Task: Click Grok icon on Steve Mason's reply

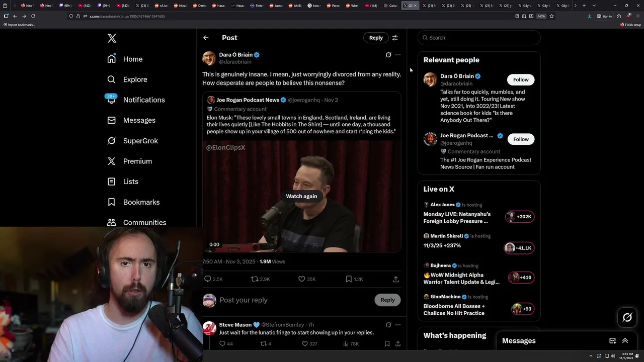Action: click(388, 325)
